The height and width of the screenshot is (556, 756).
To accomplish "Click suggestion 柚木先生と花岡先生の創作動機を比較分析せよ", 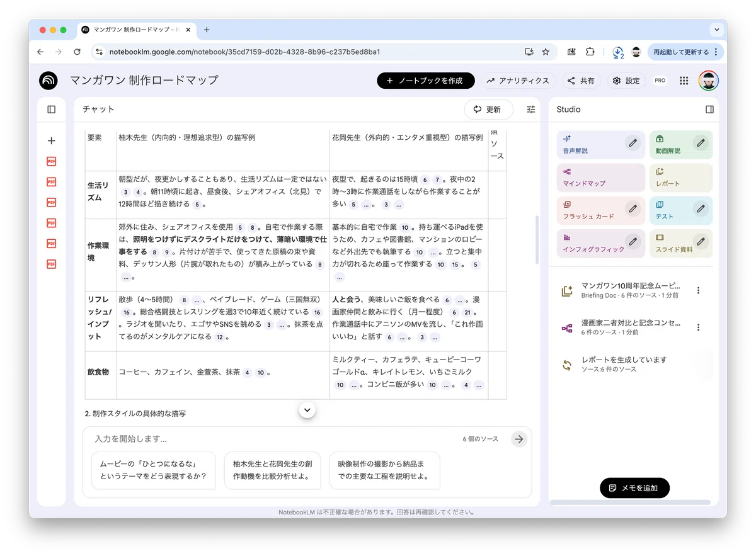I will pyautogui.click(x=272, y=470).
